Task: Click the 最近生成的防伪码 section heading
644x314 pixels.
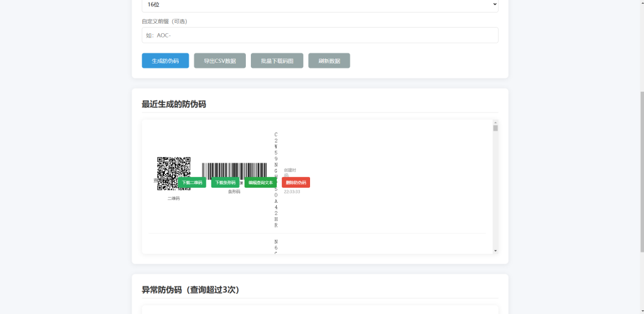Action: (x=174, y=104)
